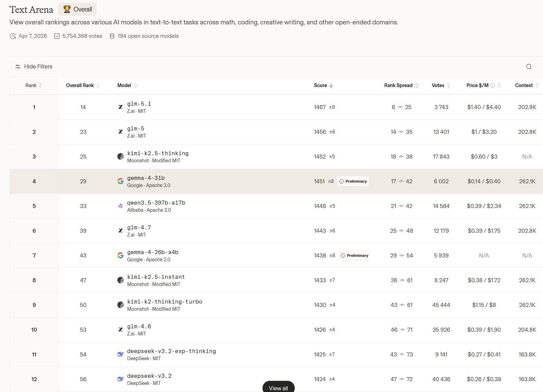Click the votes value 13 401
The image size is (543, 392).
(441, 132)
